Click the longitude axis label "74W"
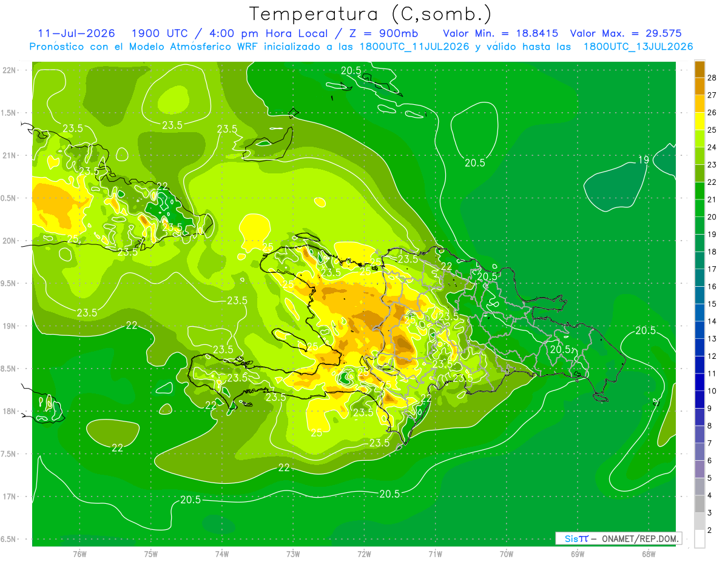The image size is (728, 562). 222,554
